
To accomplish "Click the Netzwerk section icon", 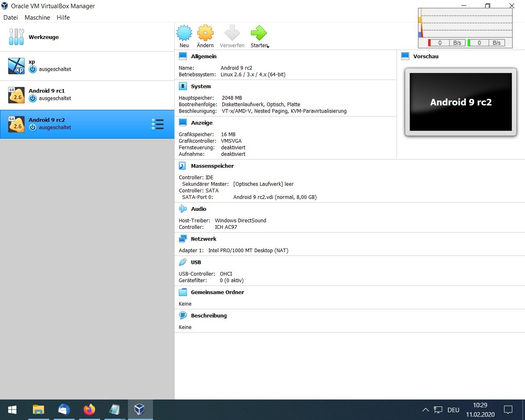I will [x=183, y=239].
